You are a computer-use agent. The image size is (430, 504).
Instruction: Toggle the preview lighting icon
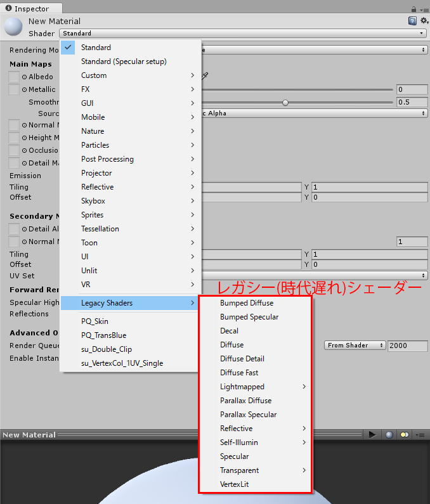(x=405, y=435)
